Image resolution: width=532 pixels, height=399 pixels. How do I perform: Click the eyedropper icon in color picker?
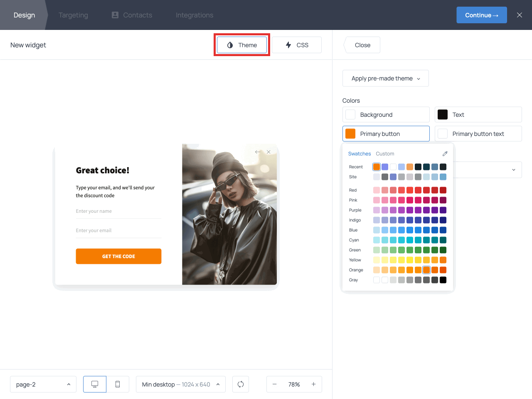pyautogui.click(x=445, y=154)
